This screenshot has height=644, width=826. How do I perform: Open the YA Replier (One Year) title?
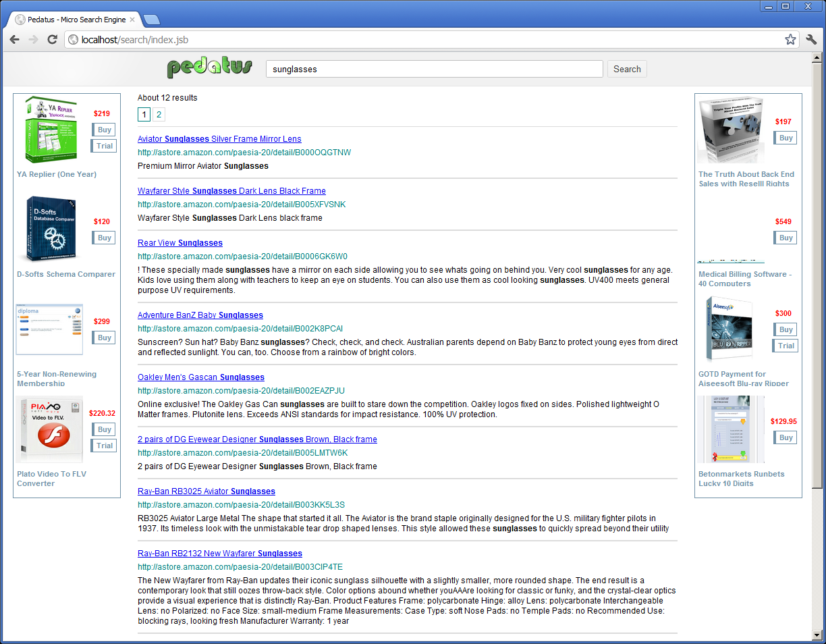tap(57, 174)
